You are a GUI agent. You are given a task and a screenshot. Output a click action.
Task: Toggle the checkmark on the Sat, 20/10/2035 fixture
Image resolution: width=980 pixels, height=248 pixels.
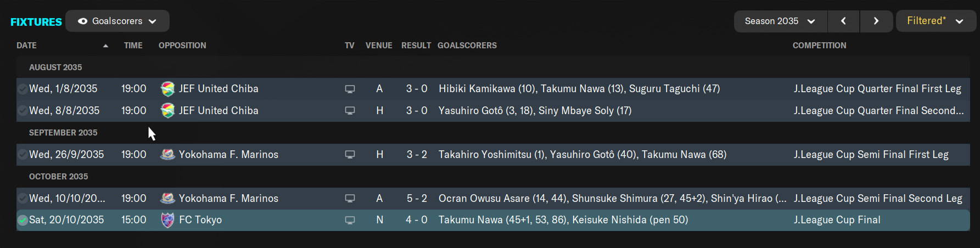click(23, 220)
